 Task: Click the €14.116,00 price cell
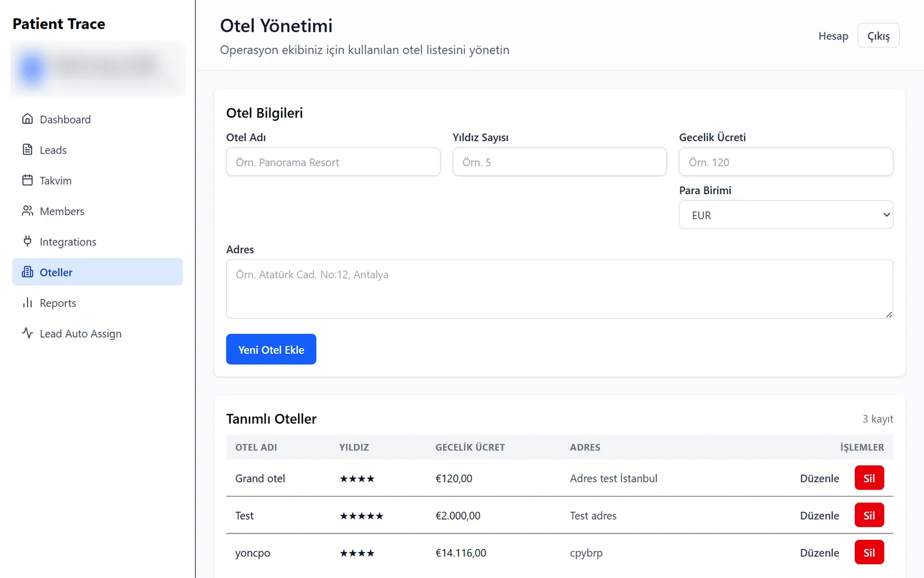pos(461,553)
